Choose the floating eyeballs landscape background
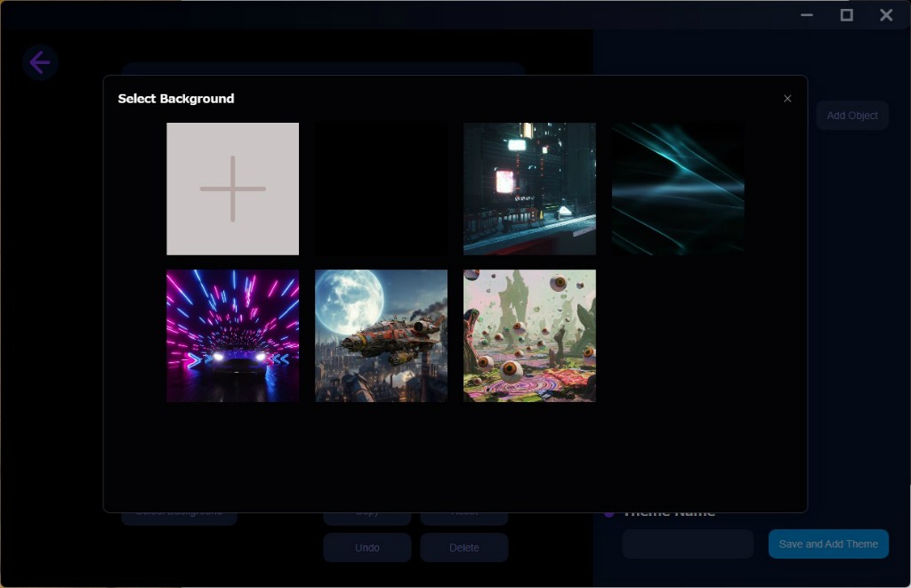 coord(529,335)
